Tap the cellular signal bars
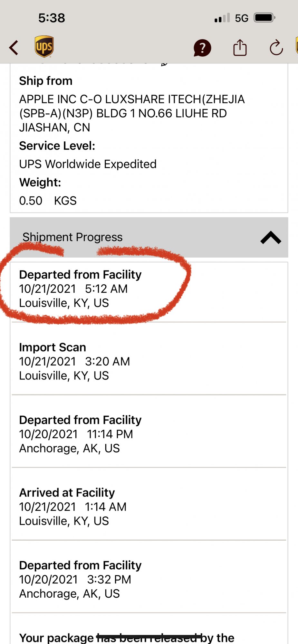Screen dimensions: 298x644 [222, 18]
